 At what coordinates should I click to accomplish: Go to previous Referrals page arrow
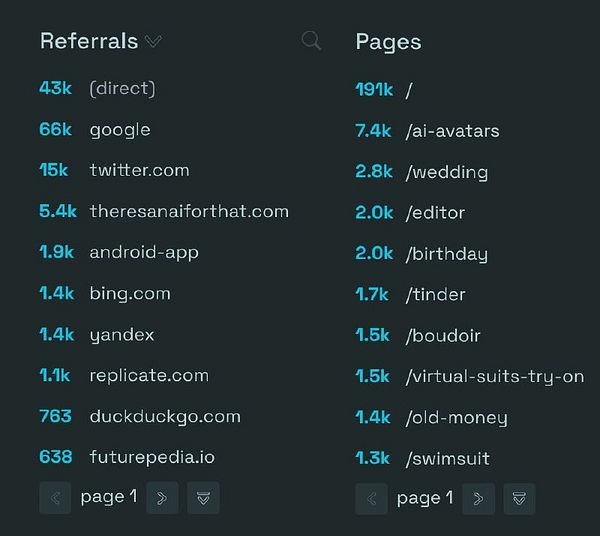pos(55,498)
